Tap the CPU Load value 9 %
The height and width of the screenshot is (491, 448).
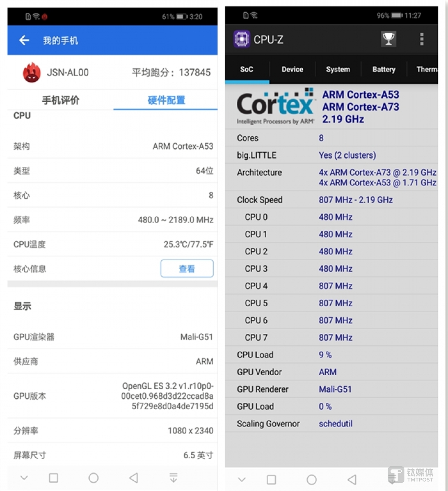pos(325,355)
